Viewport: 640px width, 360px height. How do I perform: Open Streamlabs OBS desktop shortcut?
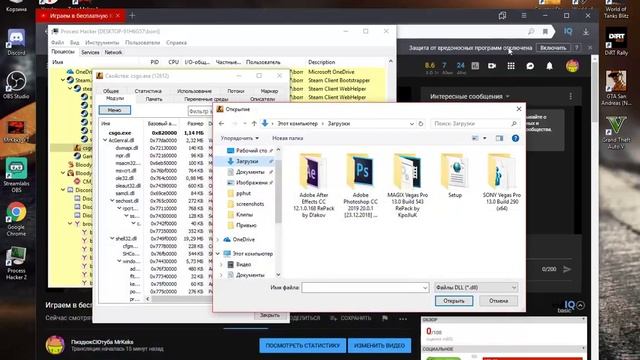coord(16,176)
